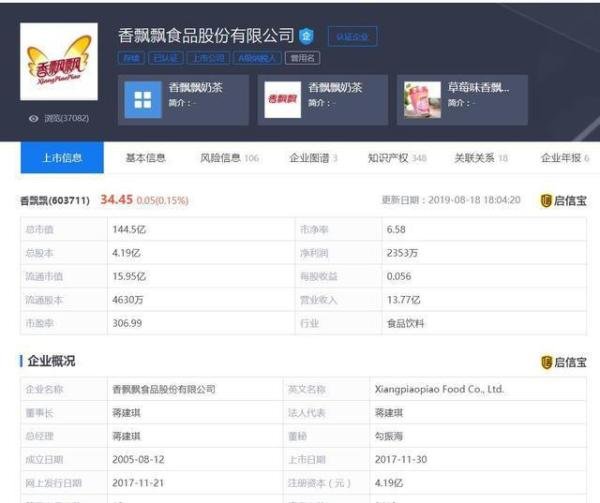Click the 启信宝 logo beside the update date
The image size is (600, 503).
click(563, 200)
